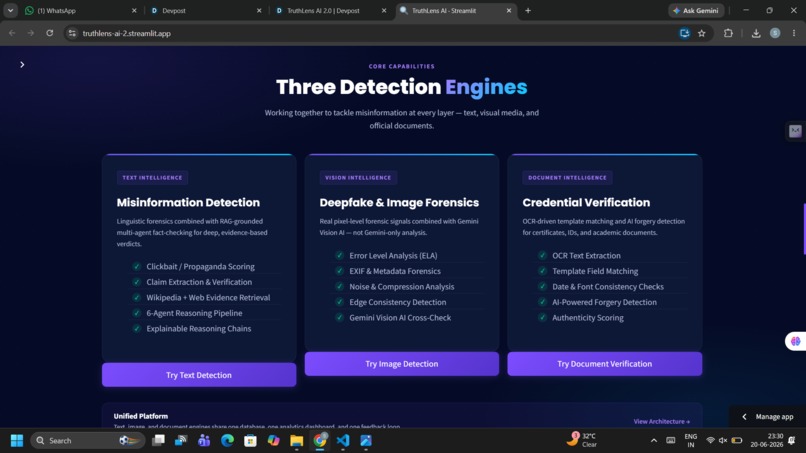Click the Deepfake & Image Forensics heading
Image resolution: width=806 pixels, height=453 pixels.
399,203
